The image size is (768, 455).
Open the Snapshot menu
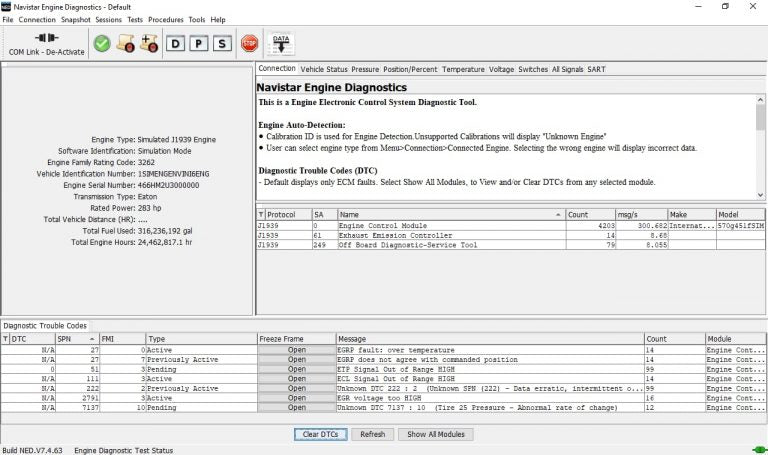[x=75, y=19]
